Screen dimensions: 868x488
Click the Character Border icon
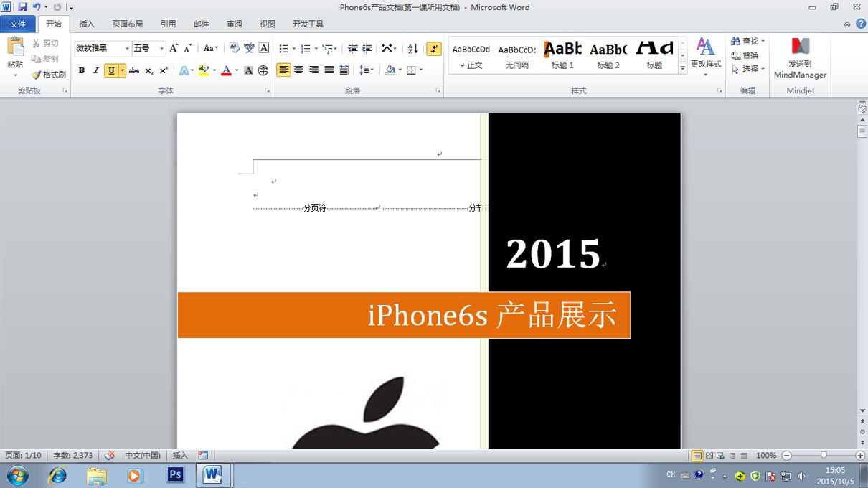(x=264, y=48)
